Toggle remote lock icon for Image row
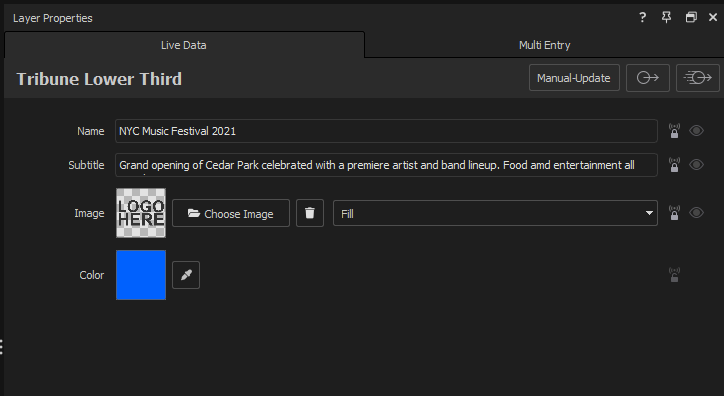 (674, 213)
